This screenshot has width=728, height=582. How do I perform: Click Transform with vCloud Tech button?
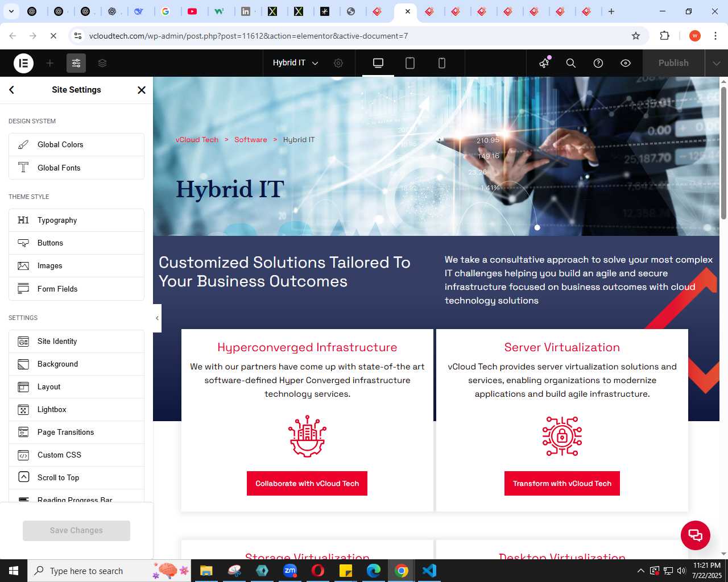tap(562, 484)
